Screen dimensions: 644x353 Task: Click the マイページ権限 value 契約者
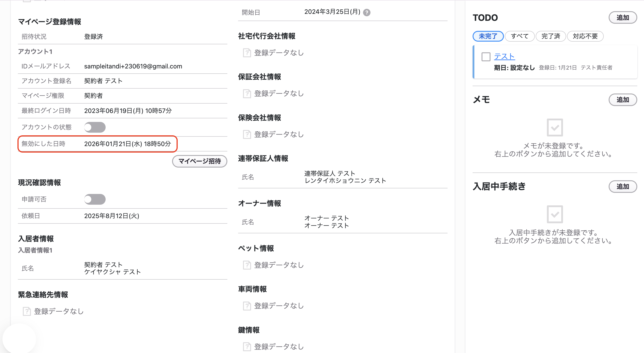coord(94,96)
